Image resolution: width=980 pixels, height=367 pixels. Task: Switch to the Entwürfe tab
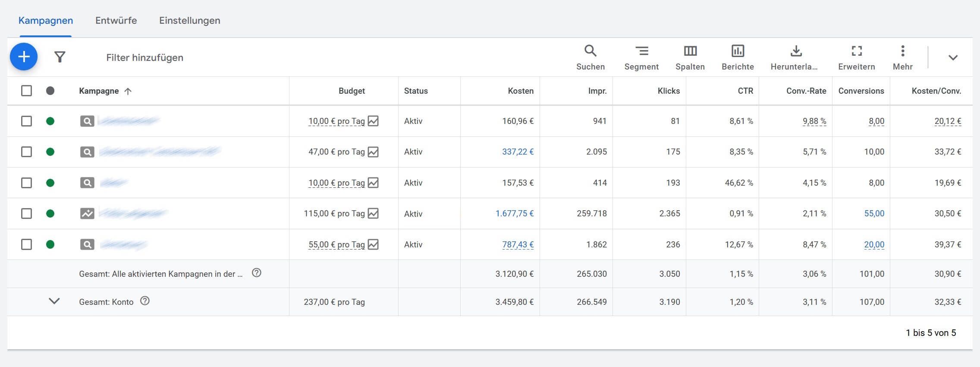click(116, 20)
